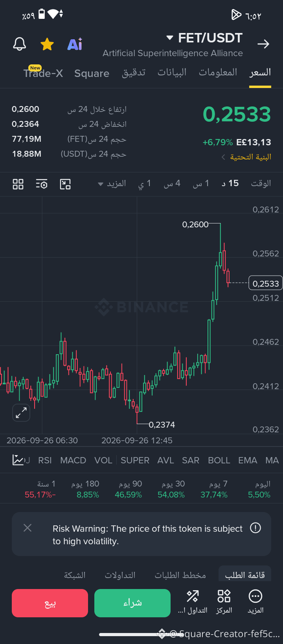Image resolution: width=283 pixels, height=644 pixels.
Task: Tap the back arrow next to FET/USDT
Action: 263,44
